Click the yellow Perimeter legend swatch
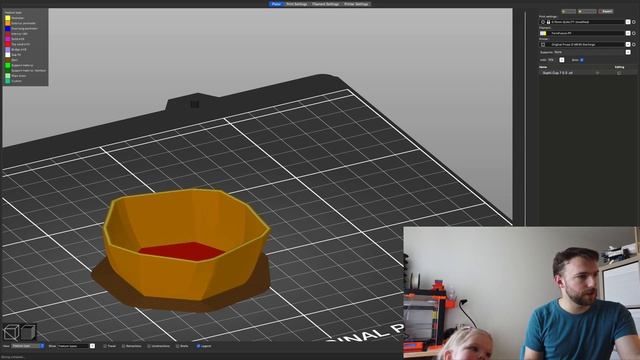Viewport: 640px width, 360px height. click(7, 18)
